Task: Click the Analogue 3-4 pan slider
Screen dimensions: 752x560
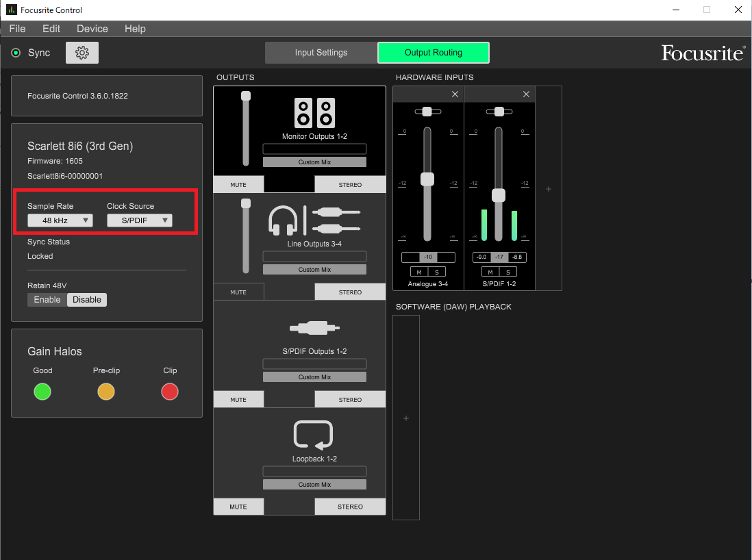Action: click(427, 112)
